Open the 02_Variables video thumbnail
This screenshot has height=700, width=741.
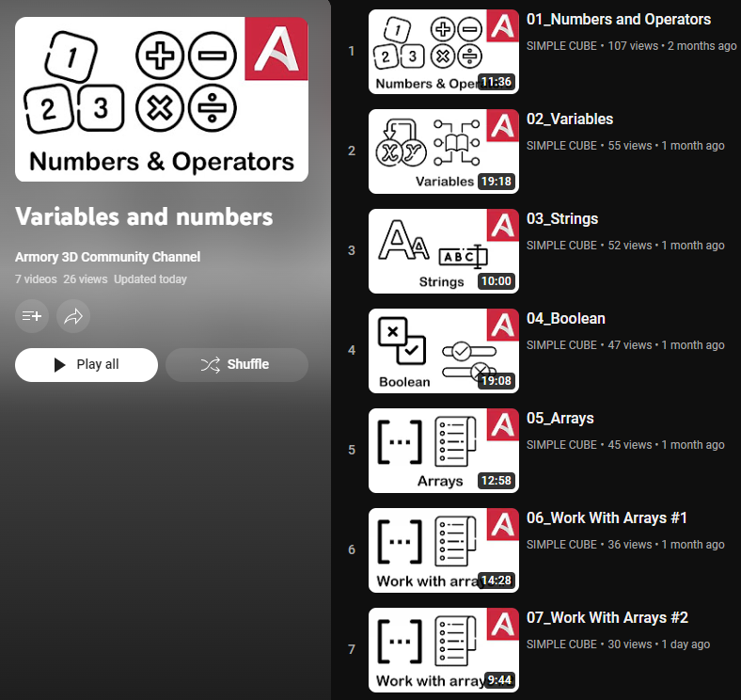coord(444,151)
